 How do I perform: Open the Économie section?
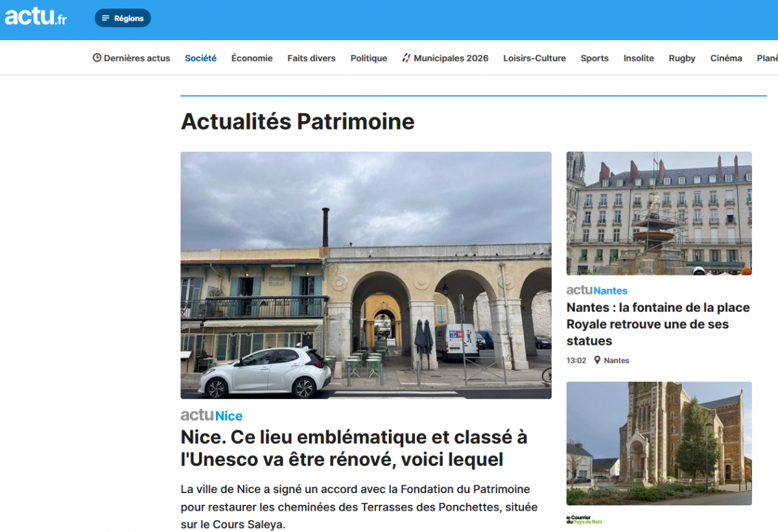click(252, 58)
